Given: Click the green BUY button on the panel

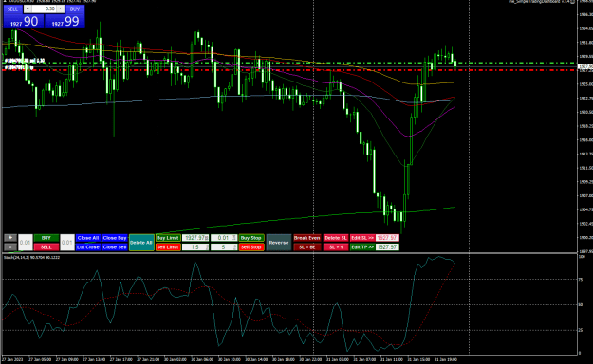Looking at the screenshot, I should (46, 238).
